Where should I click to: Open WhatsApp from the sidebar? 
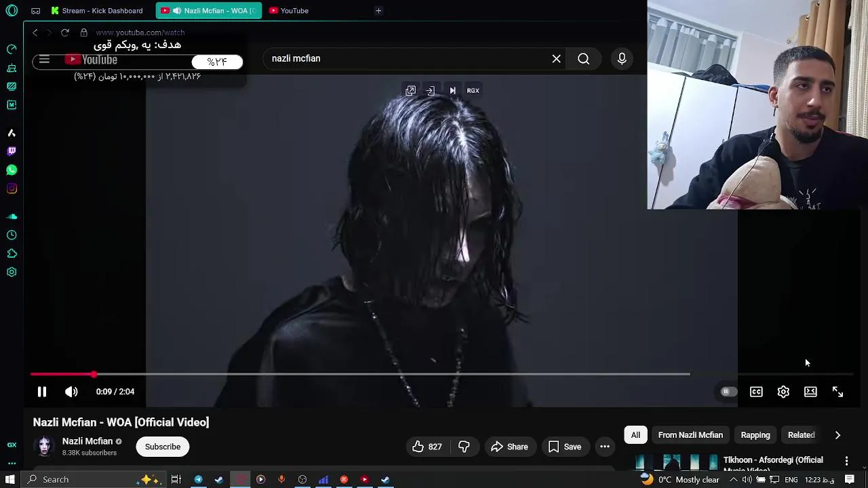point(12,170)
